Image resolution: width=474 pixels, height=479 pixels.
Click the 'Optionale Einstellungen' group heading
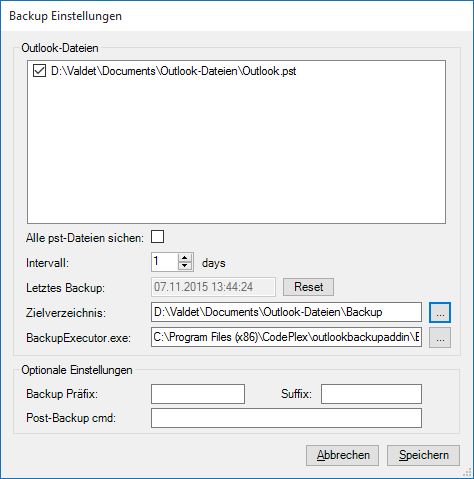point(77,370)
